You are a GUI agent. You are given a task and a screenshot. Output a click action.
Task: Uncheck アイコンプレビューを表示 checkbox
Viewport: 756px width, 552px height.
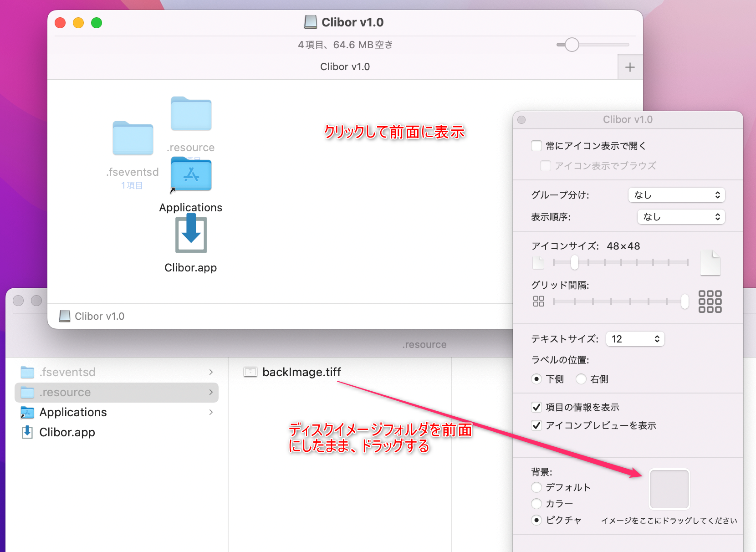[536, 425]
